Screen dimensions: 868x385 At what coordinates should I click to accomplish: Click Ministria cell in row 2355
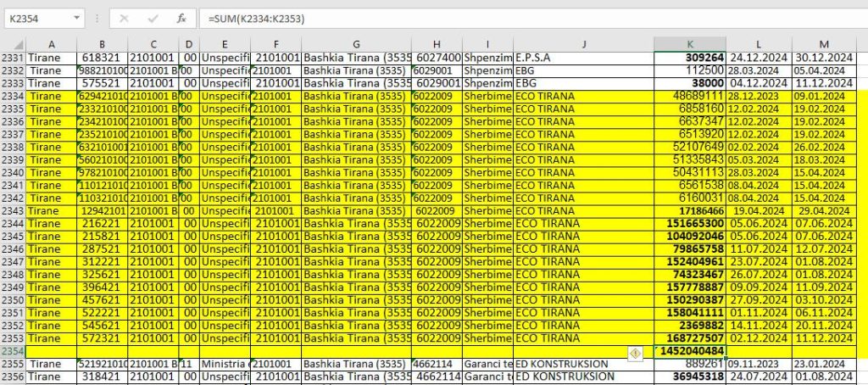[225, 364]
